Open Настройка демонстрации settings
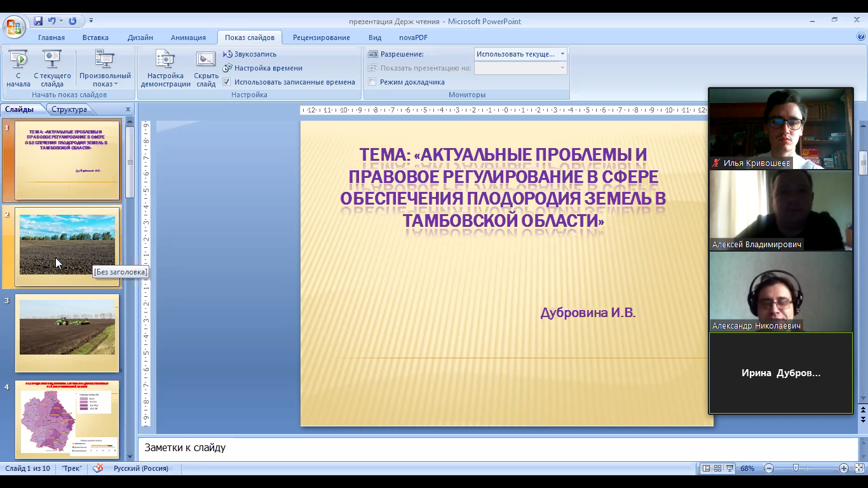Viewport: 868px width, 488px height. tap(165, 69)
